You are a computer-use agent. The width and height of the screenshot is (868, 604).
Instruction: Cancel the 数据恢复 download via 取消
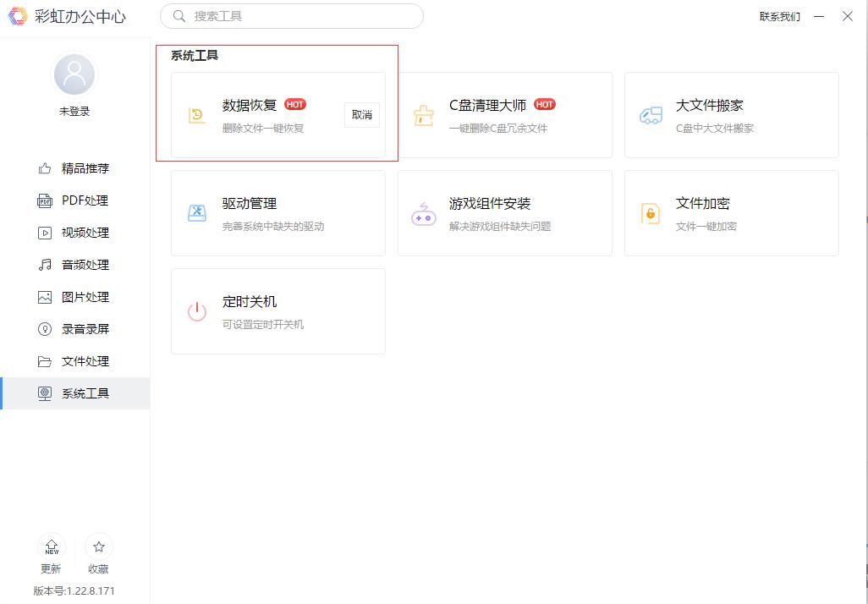tap(361, 114)
